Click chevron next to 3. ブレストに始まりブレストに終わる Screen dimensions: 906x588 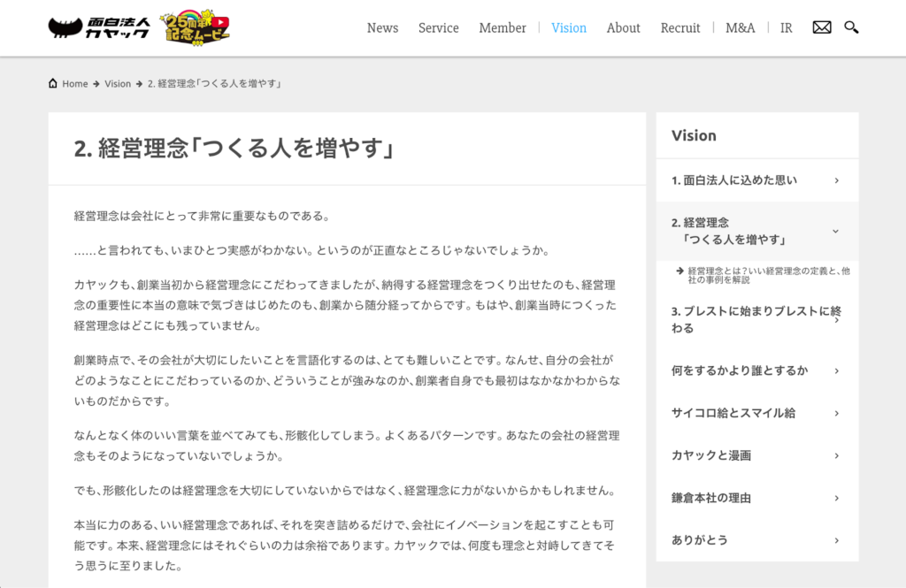click(836, 320)
